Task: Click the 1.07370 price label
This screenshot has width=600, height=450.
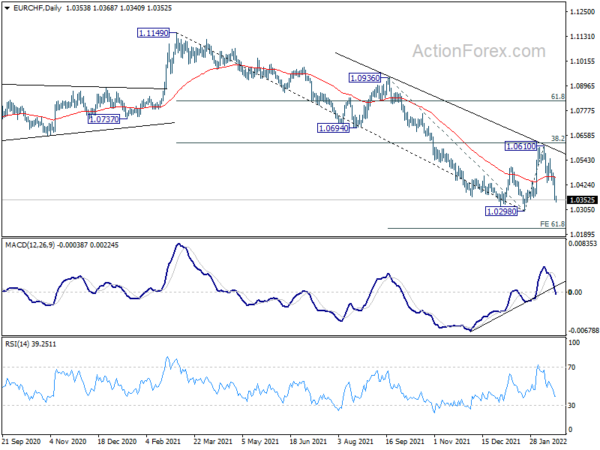Action: click(104, 119)
